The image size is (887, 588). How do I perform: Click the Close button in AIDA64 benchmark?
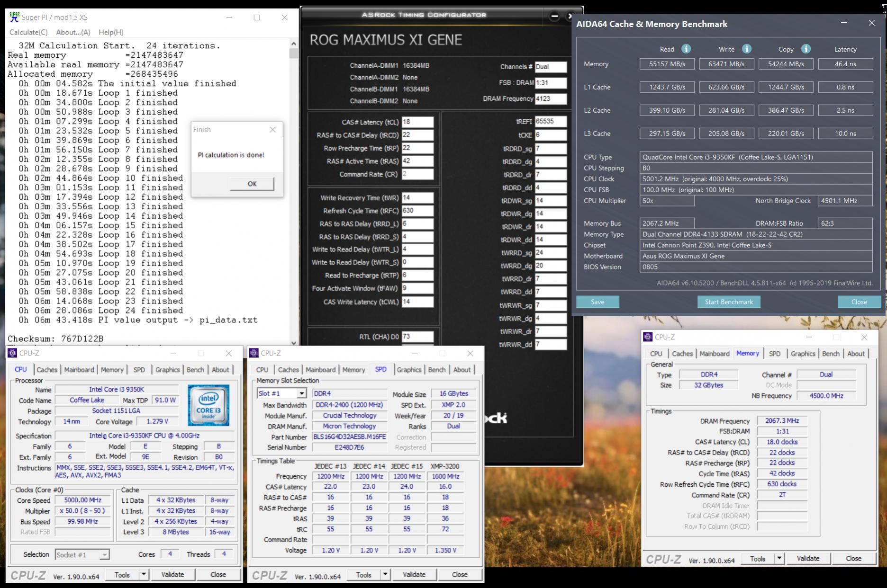tap(859, 302)
